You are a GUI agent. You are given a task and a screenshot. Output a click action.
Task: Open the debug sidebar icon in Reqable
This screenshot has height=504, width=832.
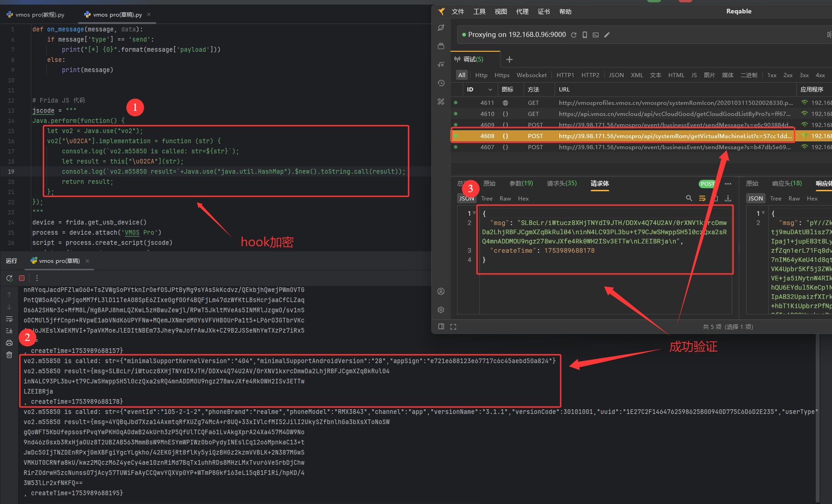pos(441,28)
